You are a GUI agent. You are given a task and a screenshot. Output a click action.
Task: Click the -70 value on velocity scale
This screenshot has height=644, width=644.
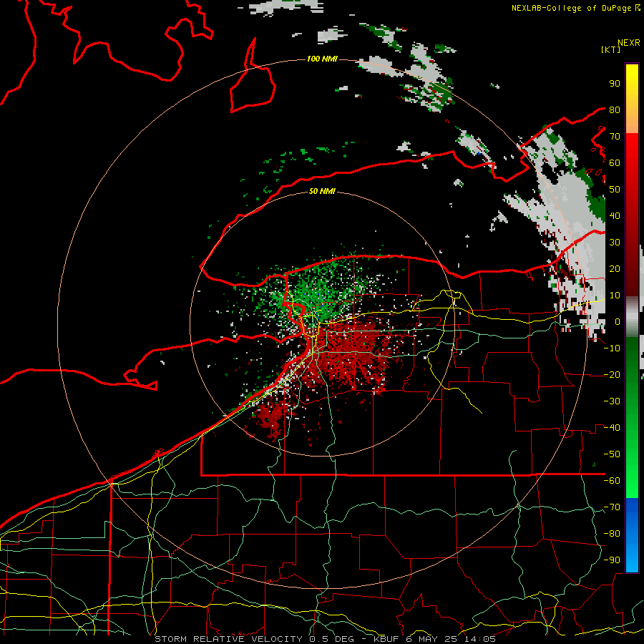(x=612, y=507)
